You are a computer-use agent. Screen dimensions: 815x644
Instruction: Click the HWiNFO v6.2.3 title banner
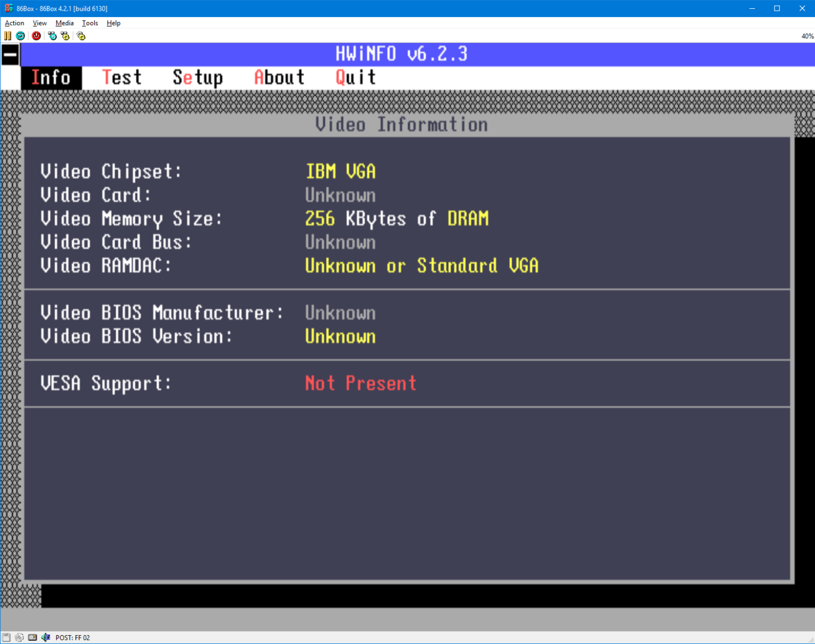point(402,54)
